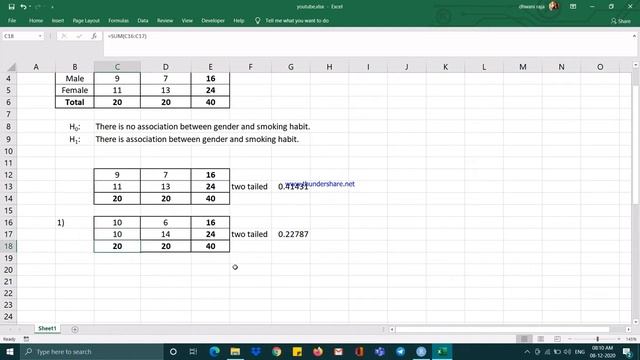Click the Select All corner triangle
Image resolution: width=640 pixels, height=360 pixels.
coord(11,67)
